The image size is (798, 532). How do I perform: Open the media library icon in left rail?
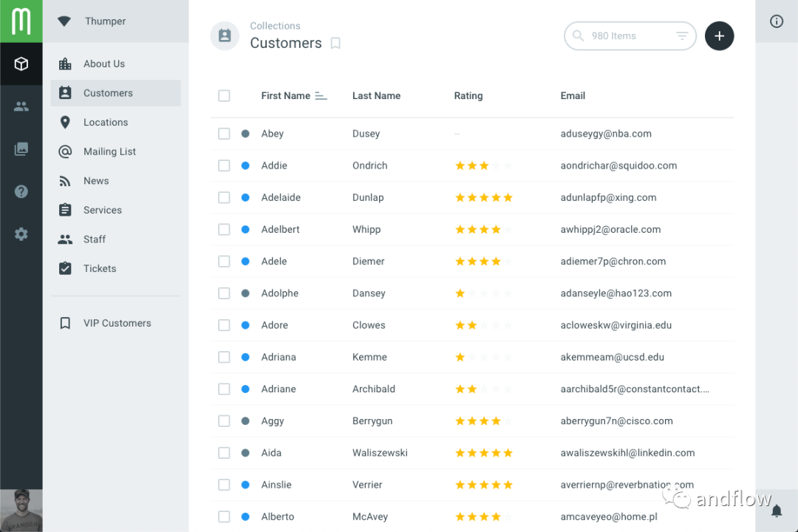pos(21,149)
